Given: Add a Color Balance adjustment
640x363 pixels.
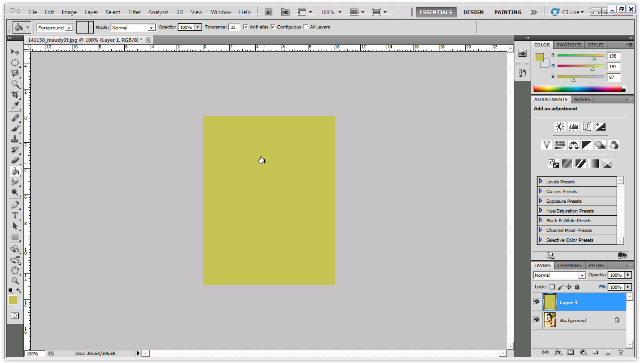Looking at the screenshot, I should tap(573, 145).
